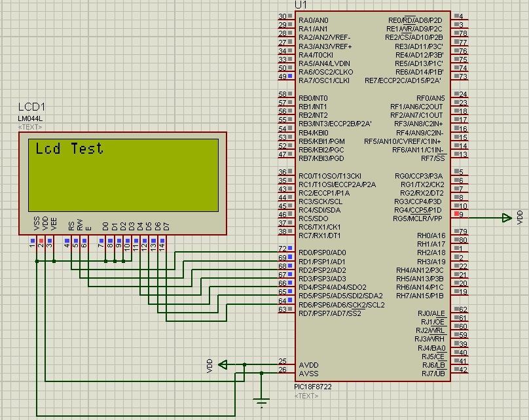Select pin number 42 beside RJ7/UB
529x420 pixels.
[x=464, y=370]
